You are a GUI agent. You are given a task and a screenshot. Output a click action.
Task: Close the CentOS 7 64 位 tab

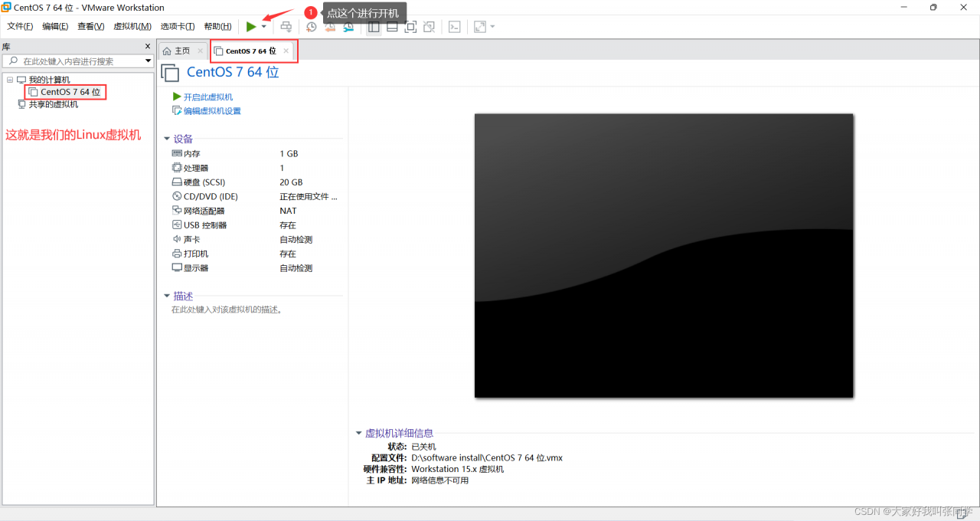[286, 51]
